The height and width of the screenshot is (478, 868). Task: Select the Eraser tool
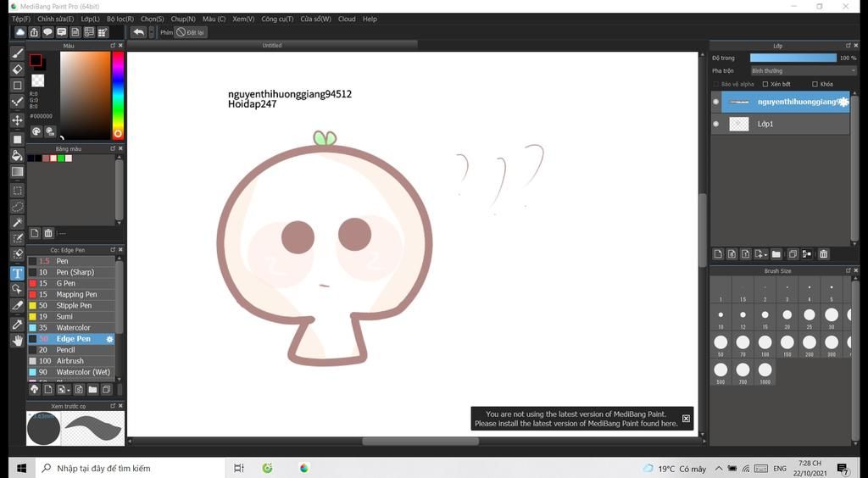coord(17,69)
